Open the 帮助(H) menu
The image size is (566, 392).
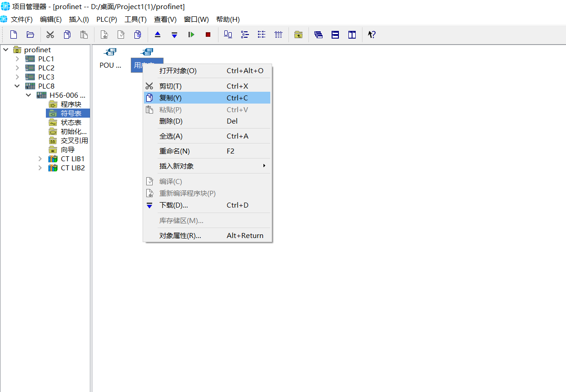pyautogui.click(x=228, y=19)
